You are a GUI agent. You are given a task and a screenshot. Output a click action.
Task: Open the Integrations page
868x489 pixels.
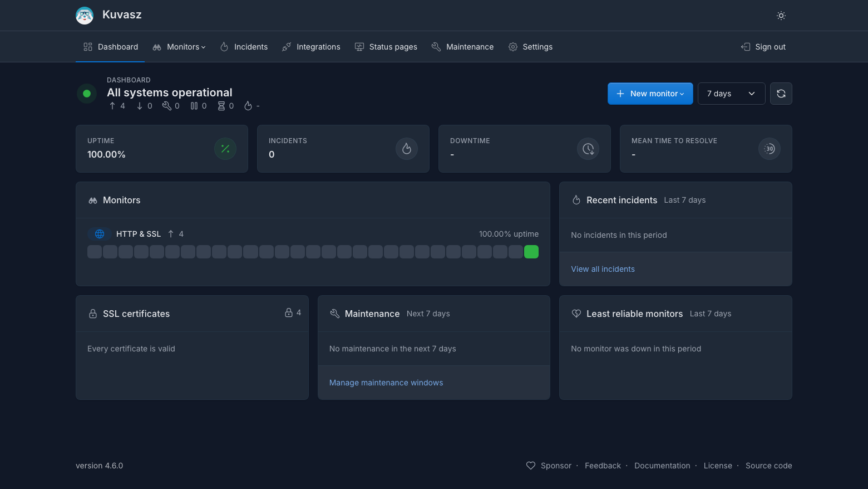(x=311, y=47)
